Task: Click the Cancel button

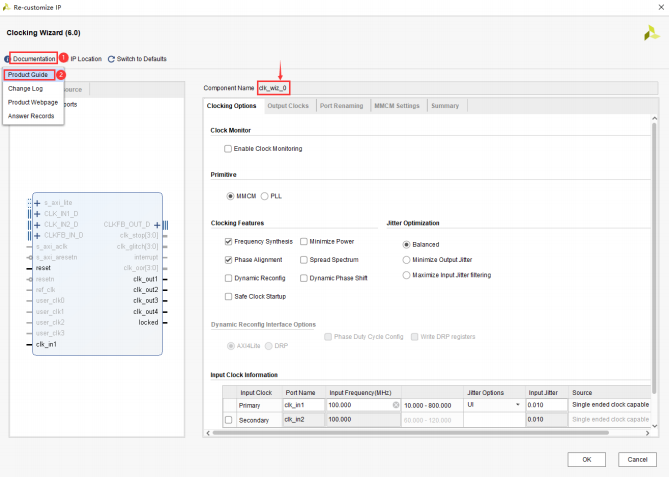Action: (637, 460)
